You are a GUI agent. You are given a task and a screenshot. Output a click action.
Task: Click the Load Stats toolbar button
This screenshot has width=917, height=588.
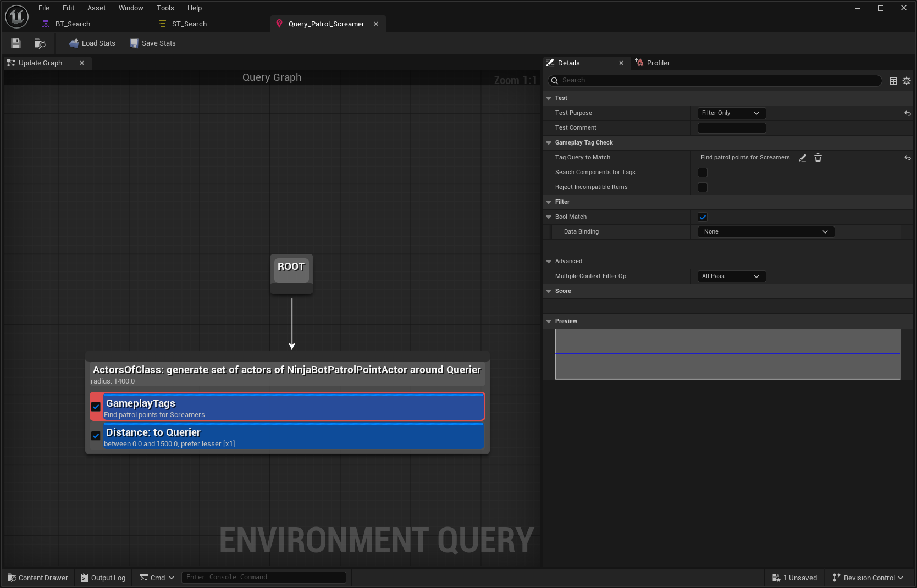[92, 43]
